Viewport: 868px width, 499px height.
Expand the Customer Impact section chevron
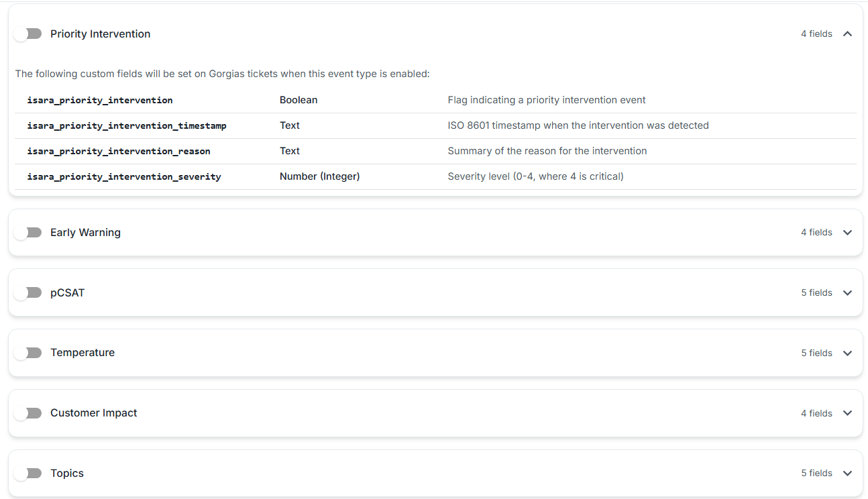(847, 413)
